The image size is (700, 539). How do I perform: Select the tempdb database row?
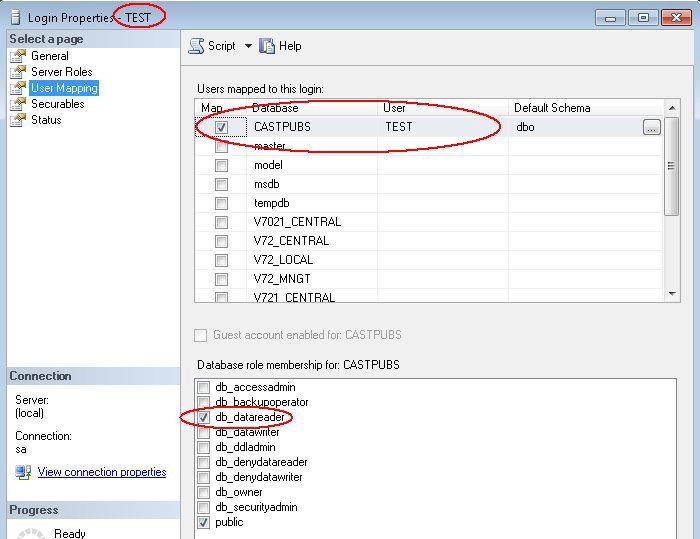click(x=271, y=203)
